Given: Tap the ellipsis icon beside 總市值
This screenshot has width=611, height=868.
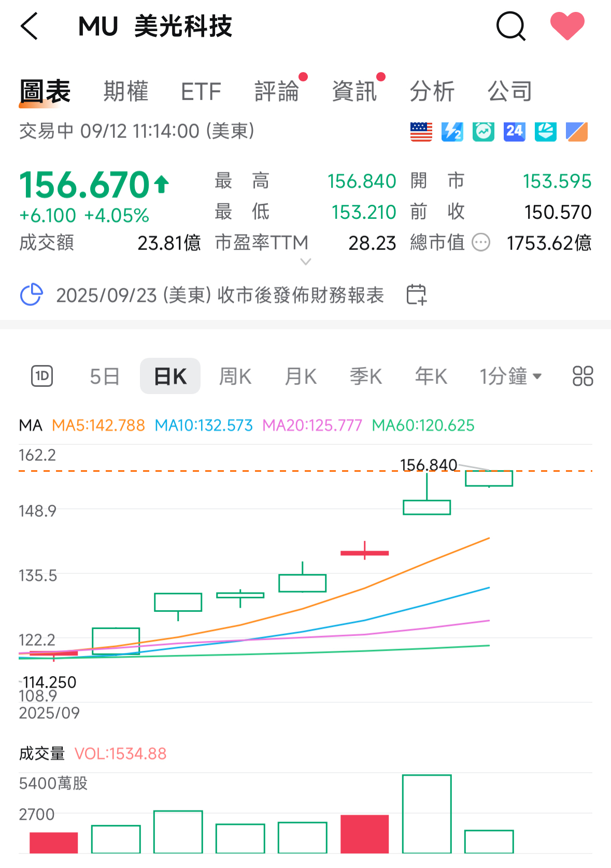Looking at the screenshot, I should coord(481,242).
